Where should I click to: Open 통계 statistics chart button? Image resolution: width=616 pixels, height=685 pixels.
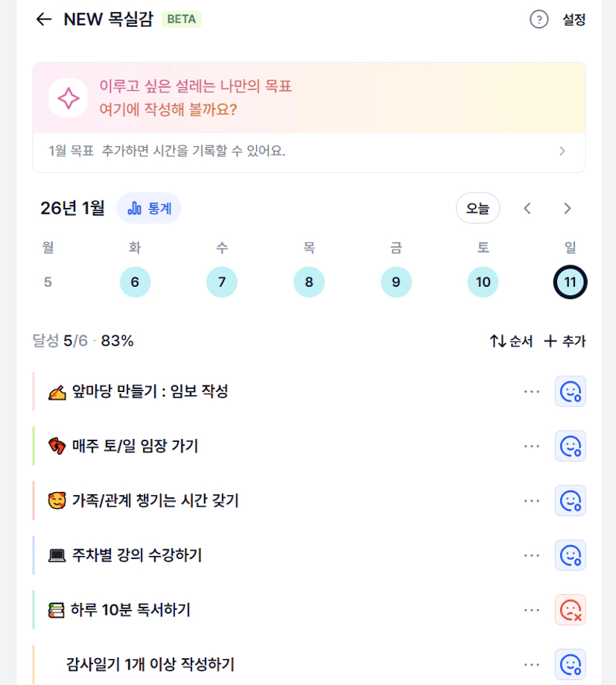149,208
